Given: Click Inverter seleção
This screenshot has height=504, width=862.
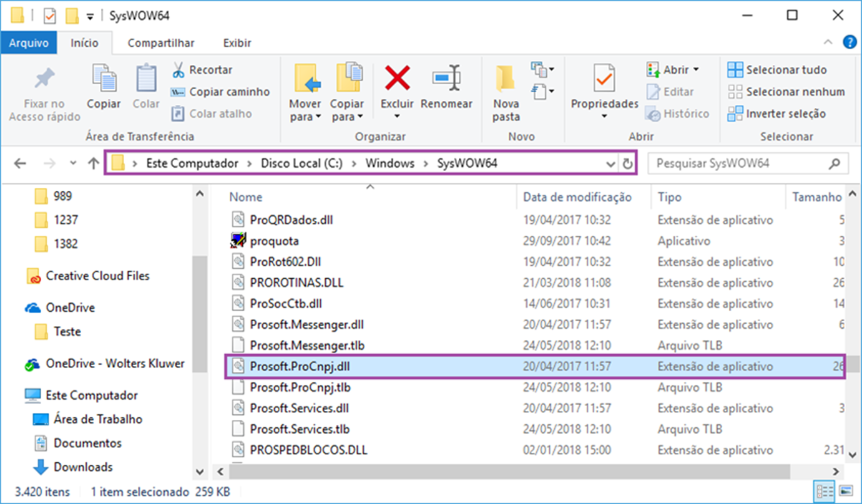Looking at the screenshot, I should (x=776, y=114).
